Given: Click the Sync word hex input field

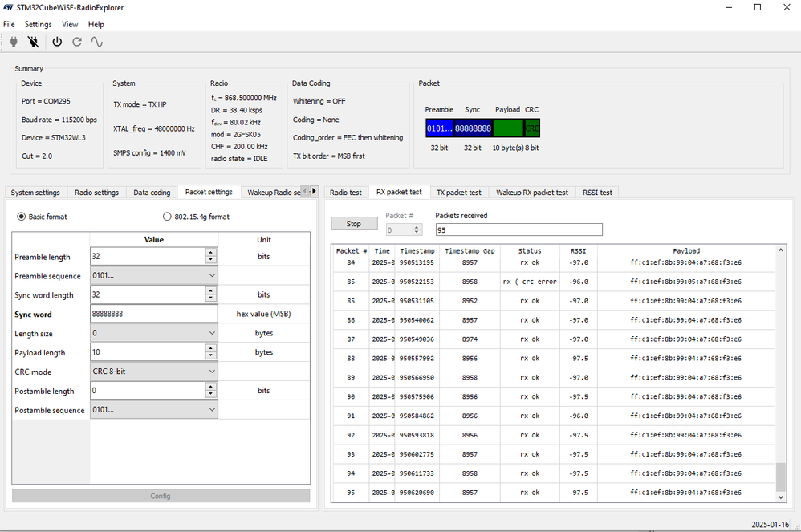Looking at the screenshot, I should click(x=153, y=314).
